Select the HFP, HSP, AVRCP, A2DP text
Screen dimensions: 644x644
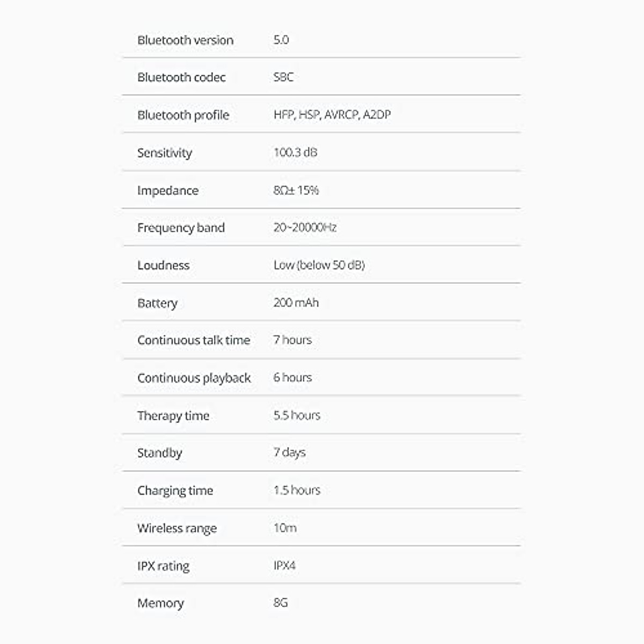coord(332,114)
